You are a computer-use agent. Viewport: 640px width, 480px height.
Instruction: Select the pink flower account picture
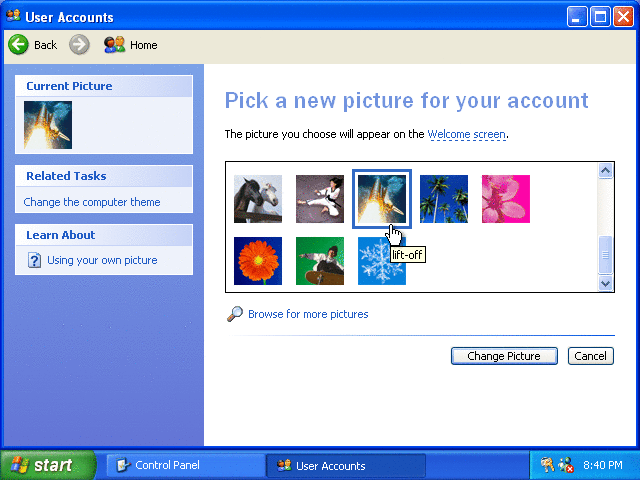[x=506, y=199]
